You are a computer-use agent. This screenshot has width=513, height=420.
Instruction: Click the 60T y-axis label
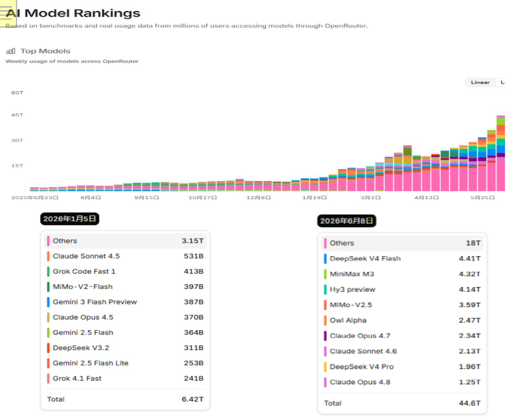(18, 93)
